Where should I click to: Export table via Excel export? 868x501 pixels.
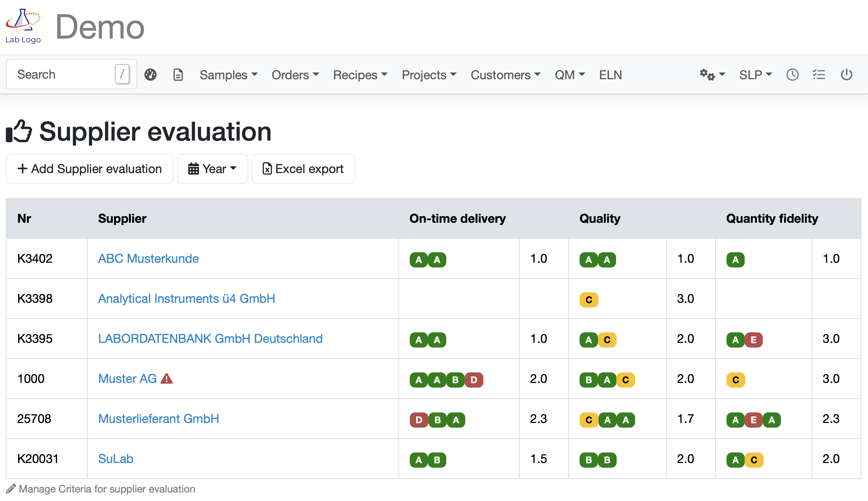(303, 169)
